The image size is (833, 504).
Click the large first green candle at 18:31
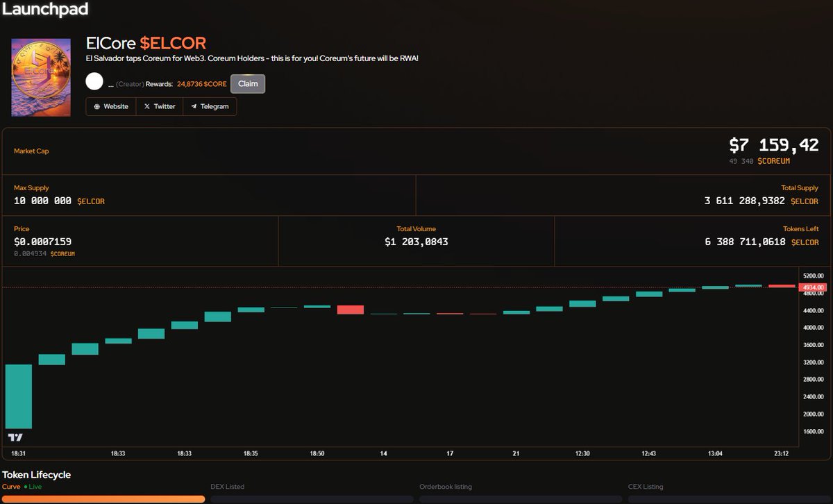pos(19,396)
